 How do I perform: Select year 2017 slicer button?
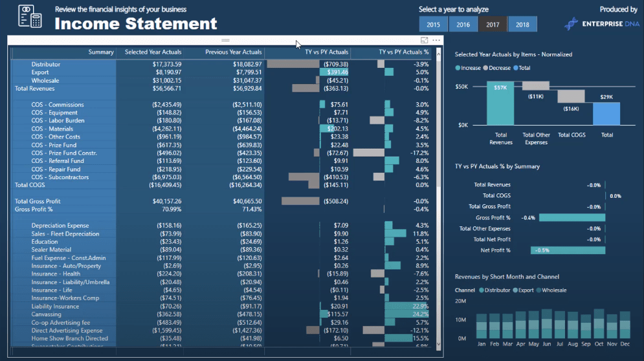[x=493, y=25]
